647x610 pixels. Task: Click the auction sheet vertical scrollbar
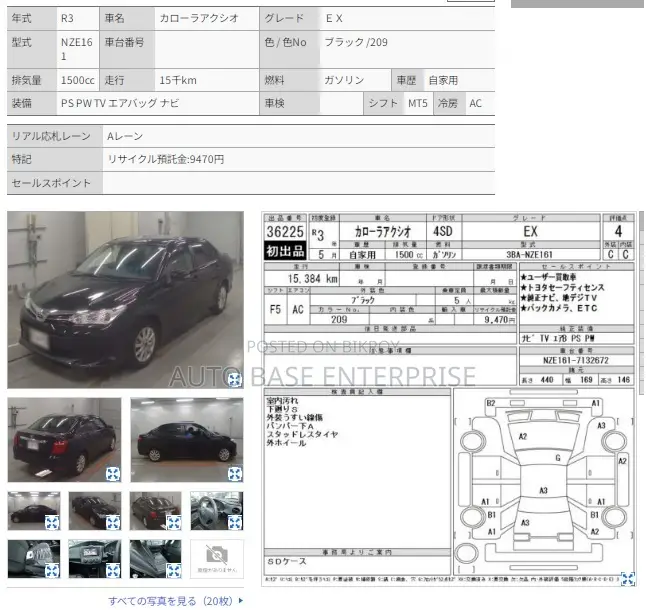tap(641, 303)
